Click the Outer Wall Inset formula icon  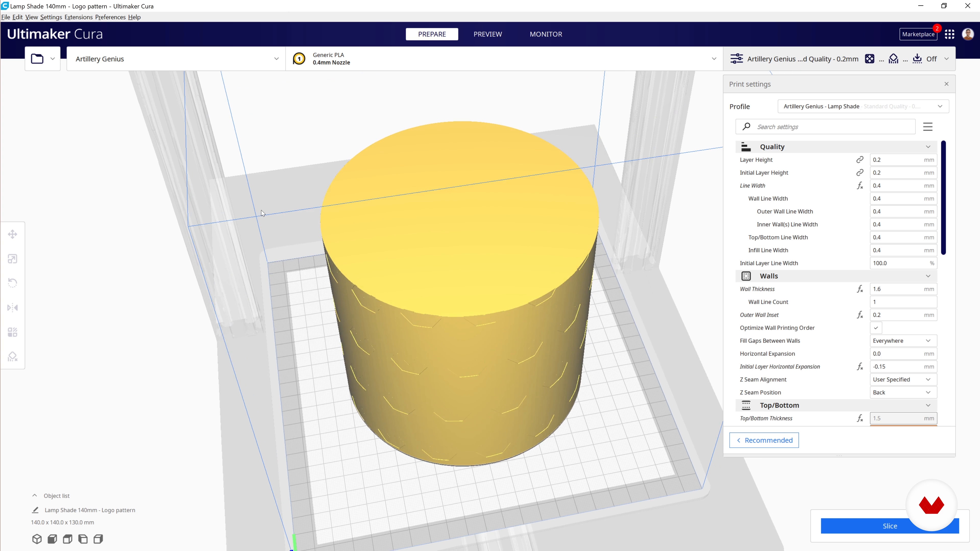pyautogui.click(x=860, y=315)
